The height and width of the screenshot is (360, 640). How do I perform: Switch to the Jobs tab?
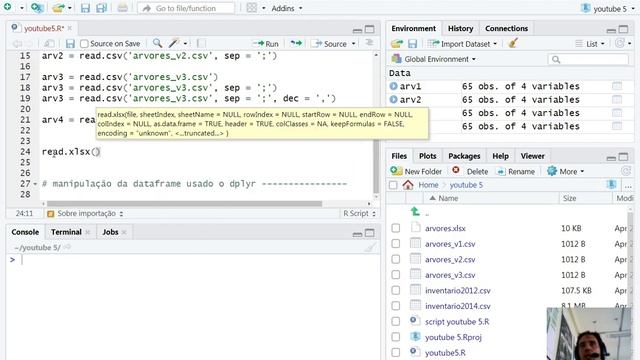point(110,232)
